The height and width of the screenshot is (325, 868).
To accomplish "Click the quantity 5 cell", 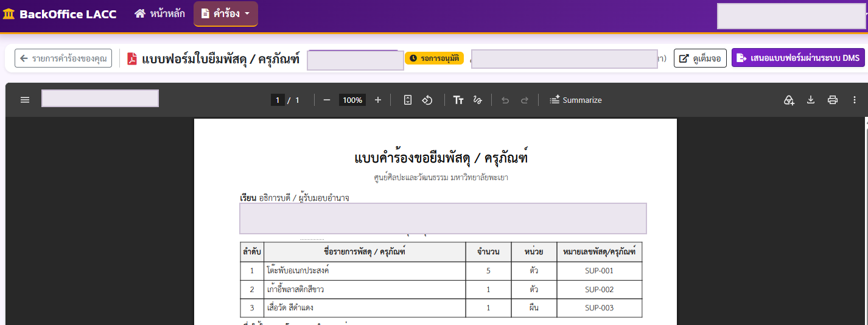I will click(x=488, y=271).
